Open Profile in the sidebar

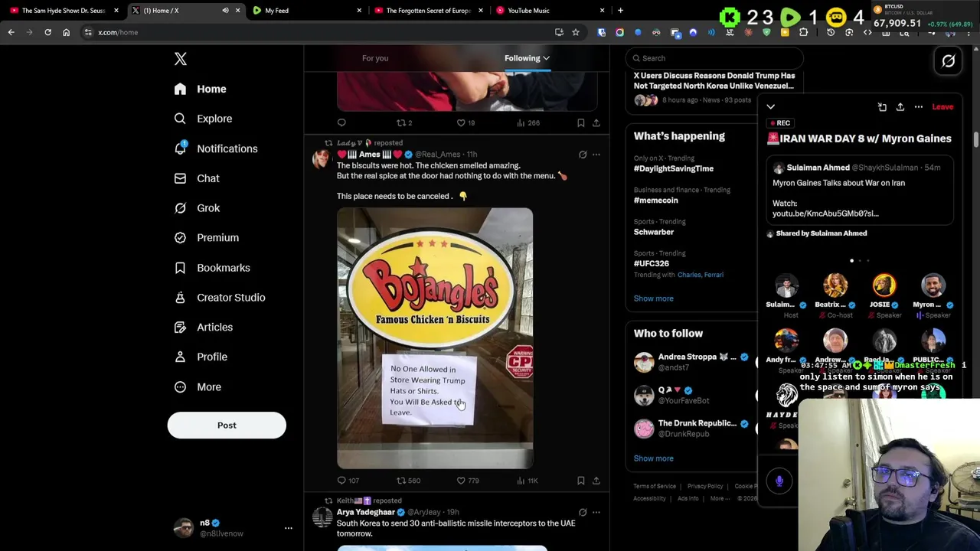click(200, 357)
